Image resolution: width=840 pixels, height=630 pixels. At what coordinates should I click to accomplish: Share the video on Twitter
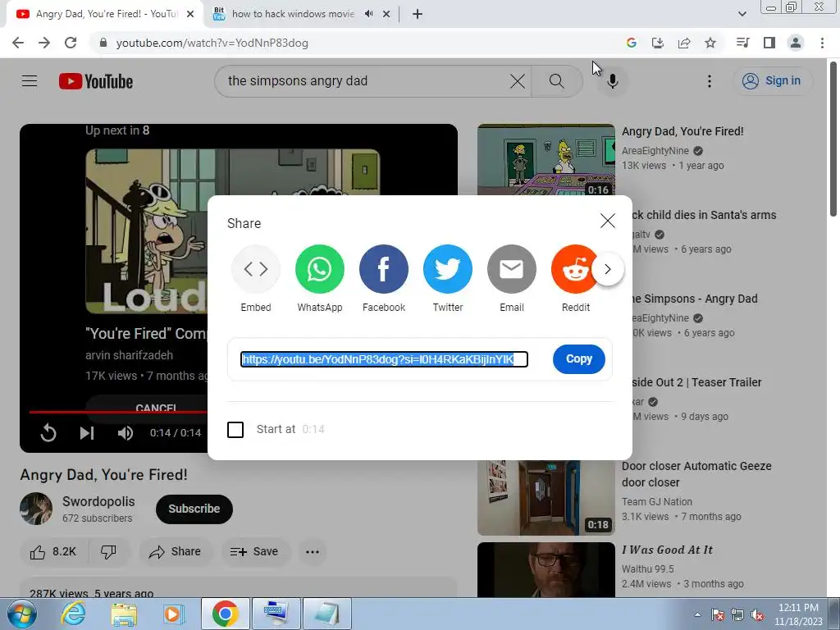(x=447, y=269)
